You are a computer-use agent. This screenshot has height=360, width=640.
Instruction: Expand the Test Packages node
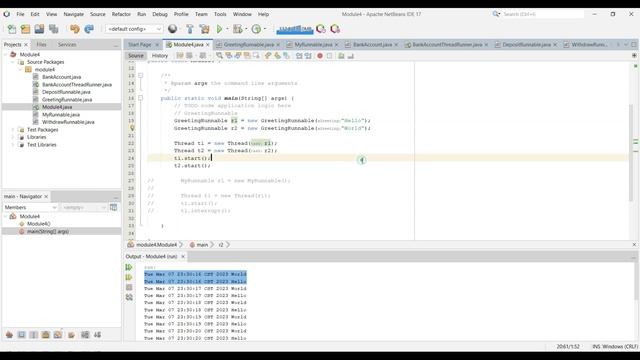[x=13, y=130]
